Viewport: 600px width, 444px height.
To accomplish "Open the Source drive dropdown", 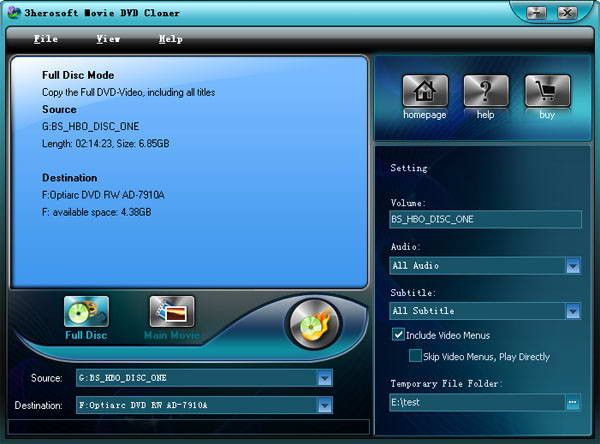I will (324, 379).
